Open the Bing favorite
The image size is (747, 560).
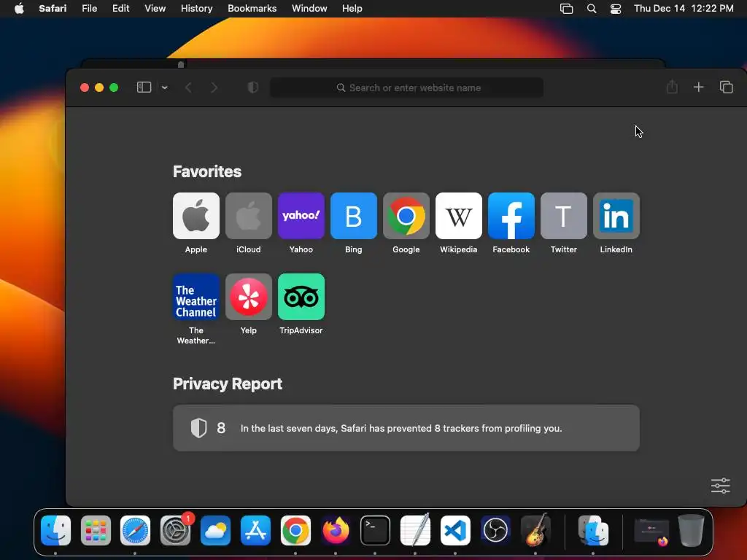tap(354, 216)
